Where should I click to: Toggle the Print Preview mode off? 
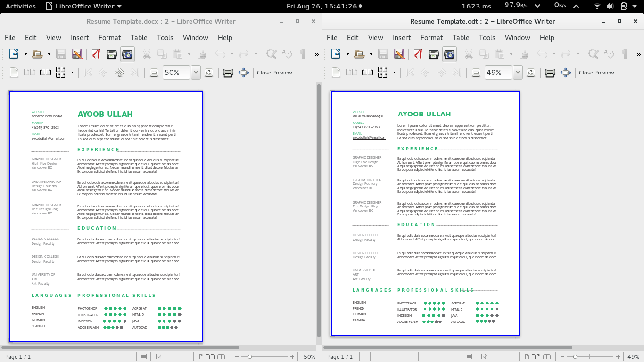(x=127, y=54)
